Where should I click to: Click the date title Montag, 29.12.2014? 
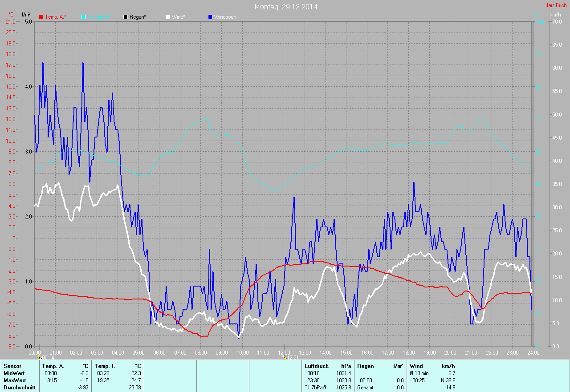tap(286, 7)
